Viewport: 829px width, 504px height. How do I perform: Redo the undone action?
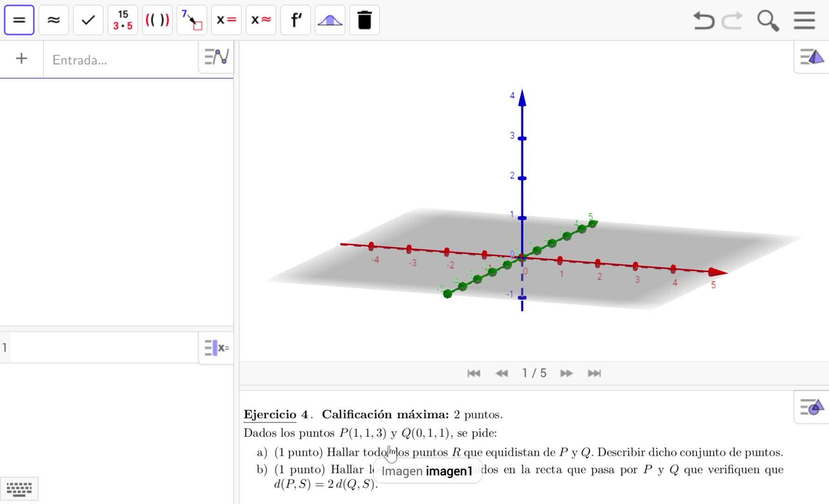(732, 21)
